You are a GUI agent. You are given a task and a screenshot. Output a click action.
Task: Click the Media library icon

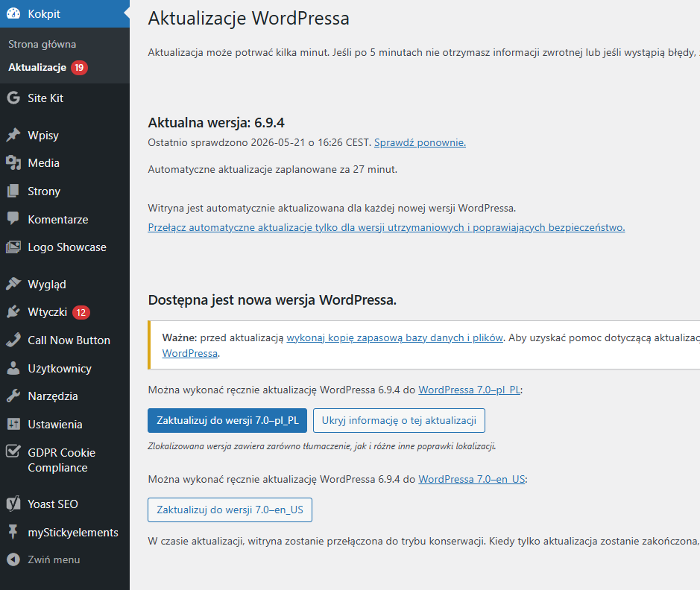click(x=13, y=163)
